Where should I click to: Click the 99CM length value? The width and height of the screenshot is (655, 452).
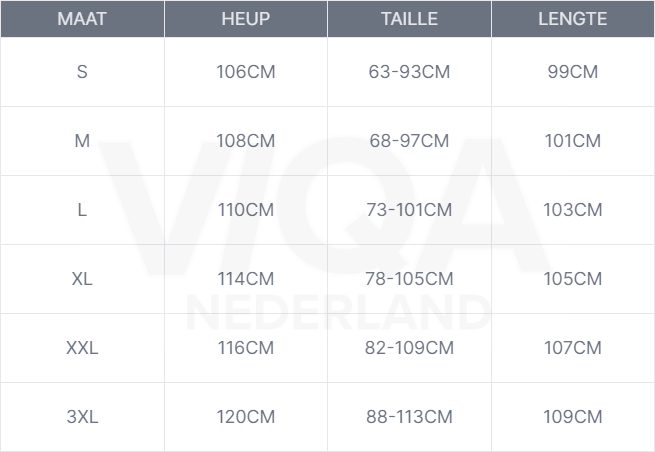[x=573, y=72]
